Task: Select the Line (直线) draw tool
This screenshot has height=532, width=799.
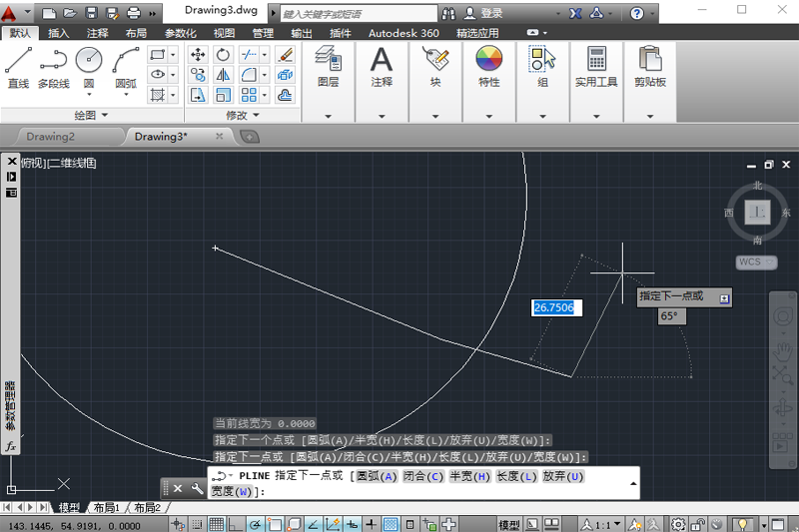Action: (18, 68)
